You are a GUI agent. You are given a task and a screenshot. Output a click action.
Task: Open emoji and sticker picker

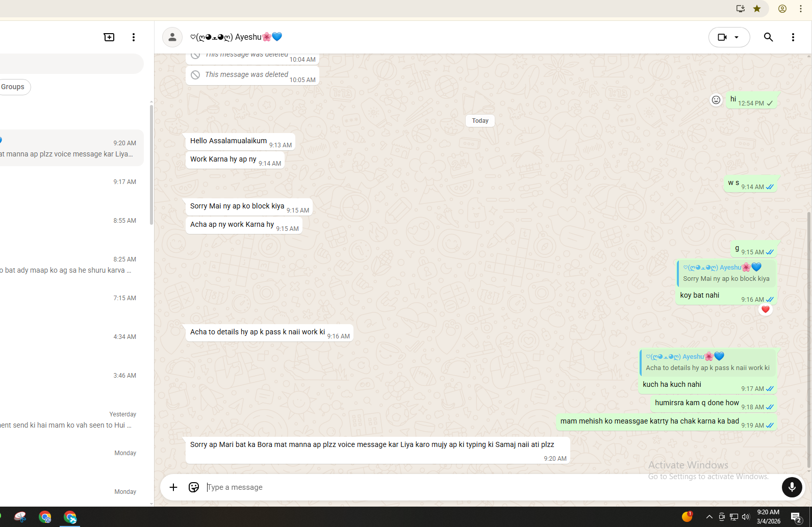tap(194, 487)
